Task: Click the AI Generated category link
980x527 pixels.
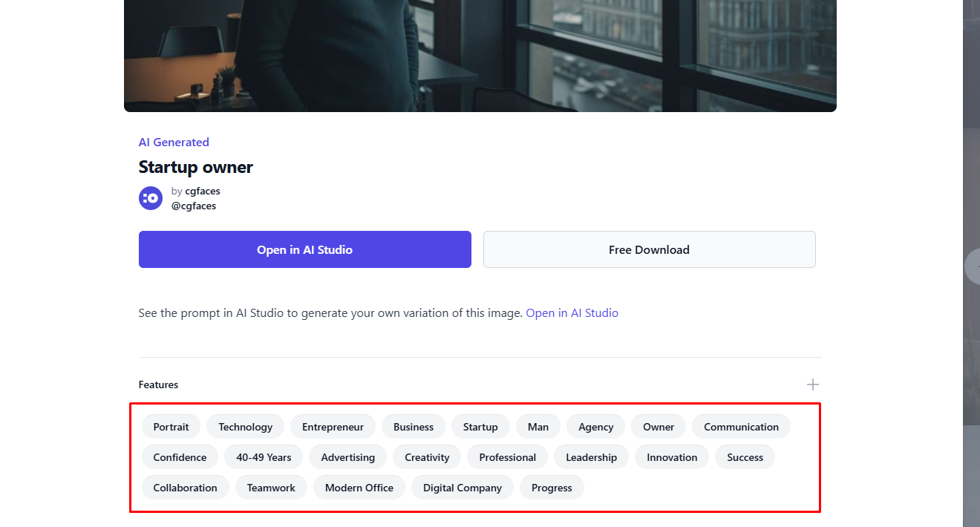Action: coord(174,143)
